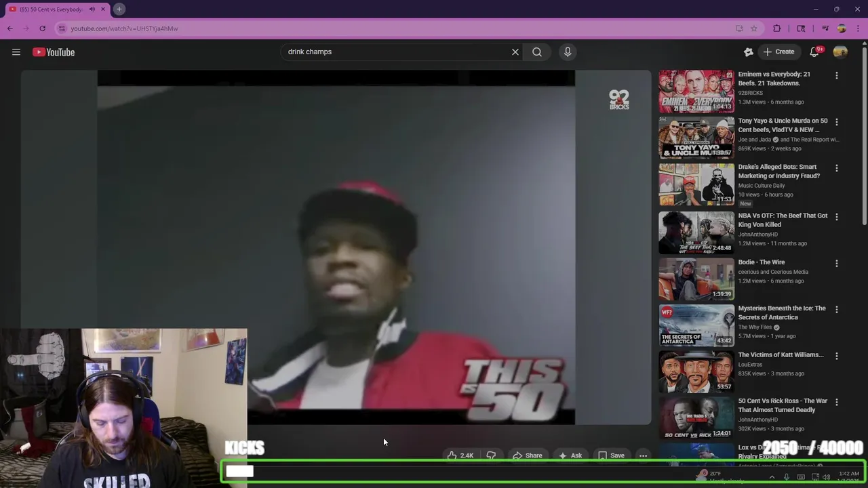The height and width of the screenshot is (488, 868).
Task: Open title The Victims of Katt Williams
Action: 781,354
